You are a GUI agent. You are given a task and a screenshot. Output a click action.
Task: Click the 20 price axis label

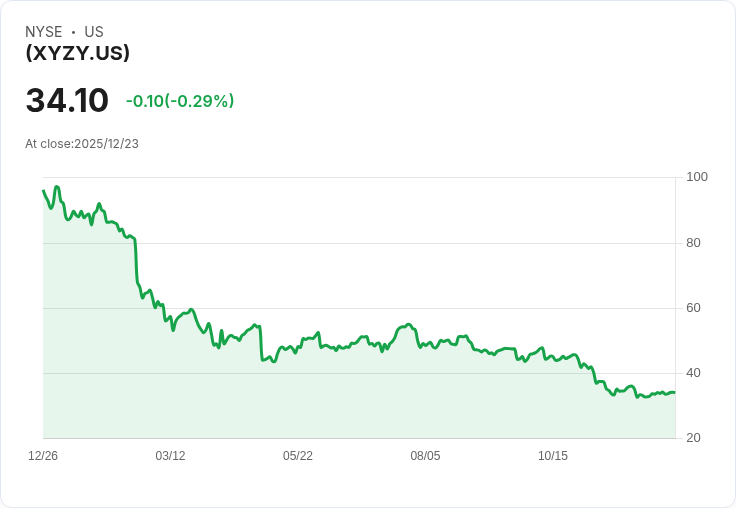[x=694, y=438]
